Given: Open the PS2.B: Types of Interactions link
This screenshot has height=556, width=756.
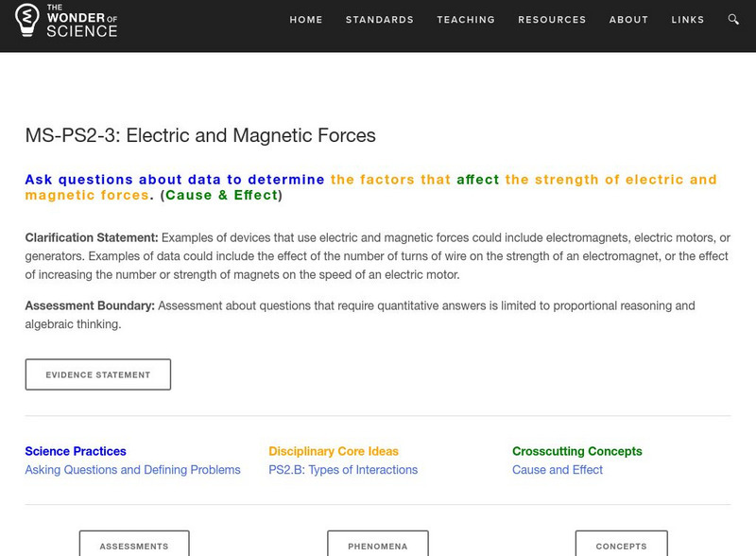Looking at the screenshot, I should 343,470.
